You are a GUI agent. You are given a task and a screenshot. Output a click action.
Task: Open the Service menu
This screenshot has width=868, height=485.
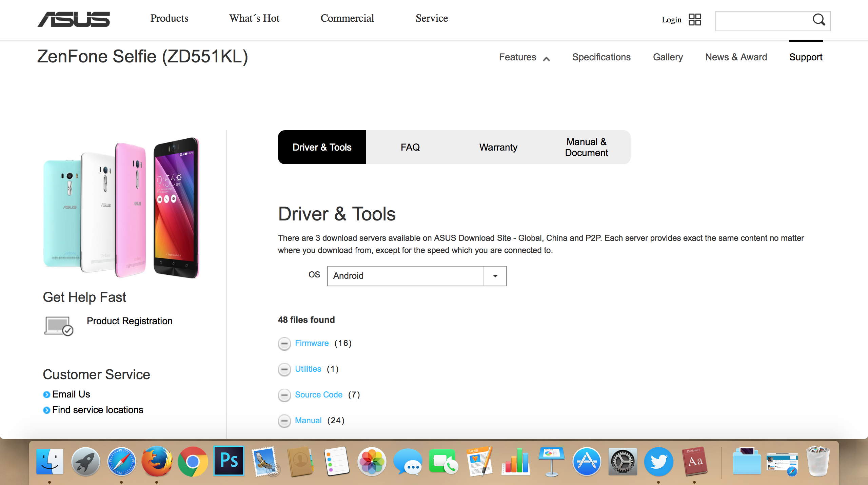click(x=432, y=18)
